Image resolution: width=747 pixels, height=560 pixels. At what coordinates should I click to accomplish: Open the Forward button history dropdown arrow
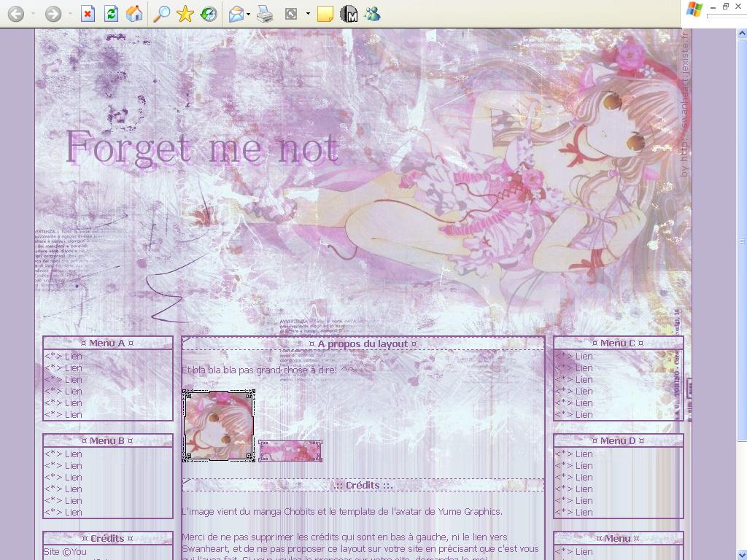click(70, 14)
